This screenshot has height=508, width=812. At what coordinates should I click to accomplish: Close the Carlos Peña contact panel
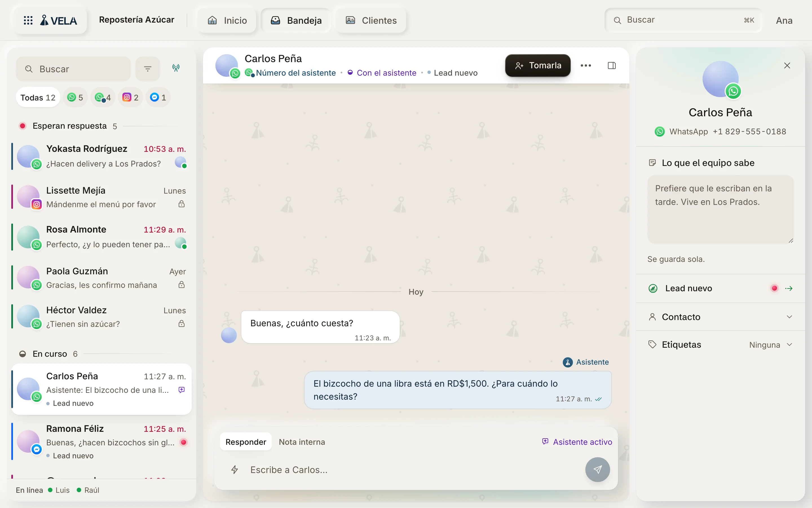pyautogui.click(x=787, y=65)
